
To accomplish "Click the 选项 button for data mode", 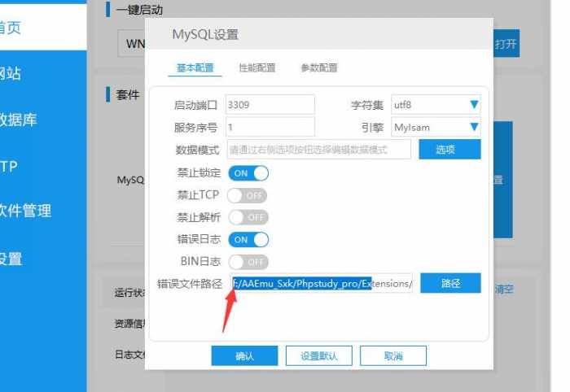I will coord(449,150).
